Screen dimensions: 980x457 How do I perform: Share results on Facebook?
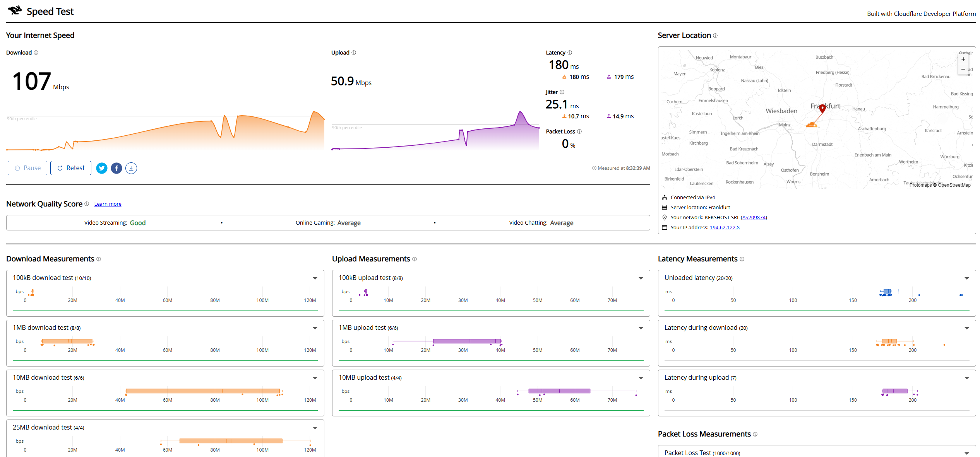coord(117,168)
